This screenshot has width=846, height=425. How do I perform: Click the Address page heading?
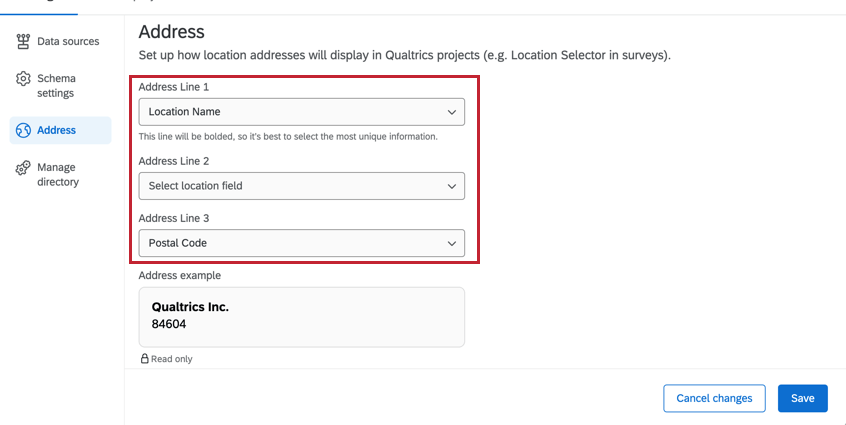click(x=171, y=32)
